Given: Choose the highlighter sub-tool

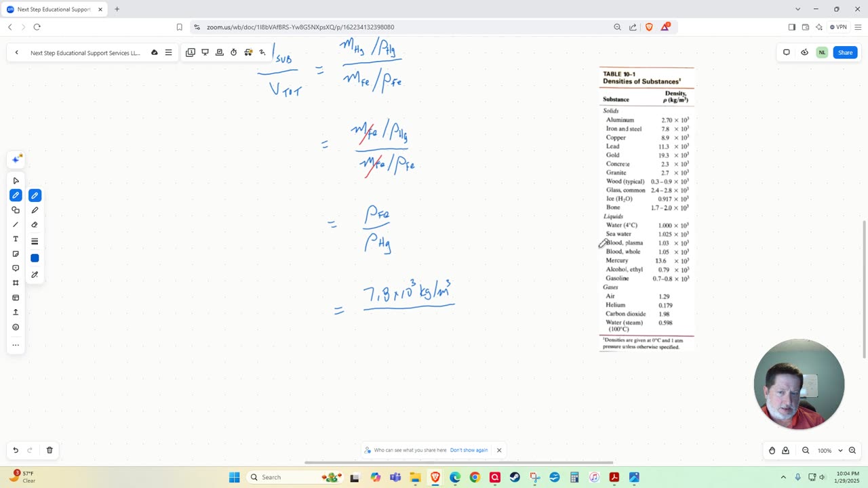Looking at the screenshot, I should 35,210.
